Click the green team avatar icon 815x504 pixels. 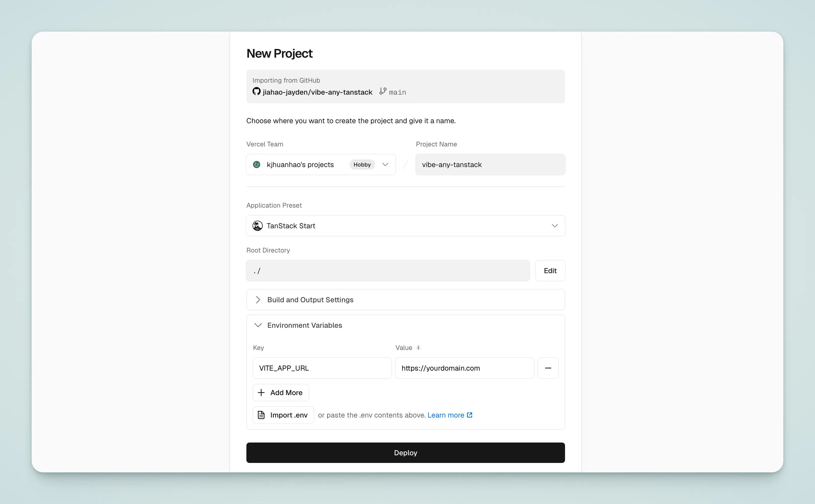257,164
